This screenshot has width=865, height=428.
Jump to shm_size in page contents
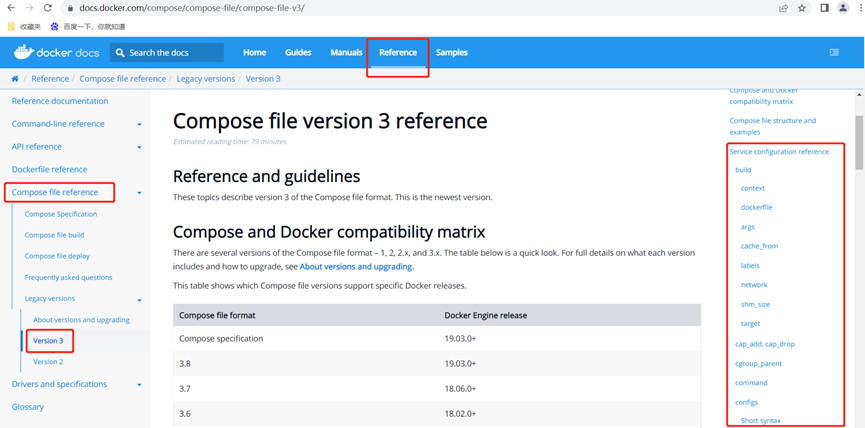[755, 304]
